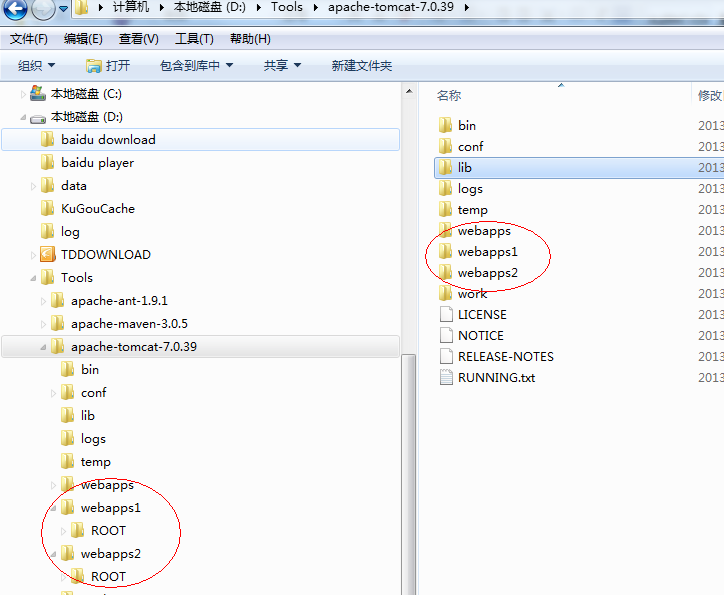Viewport: 724px width, 595px height.
Task: Go back with the blue Back arrow
Action: (x=15, y=9)
